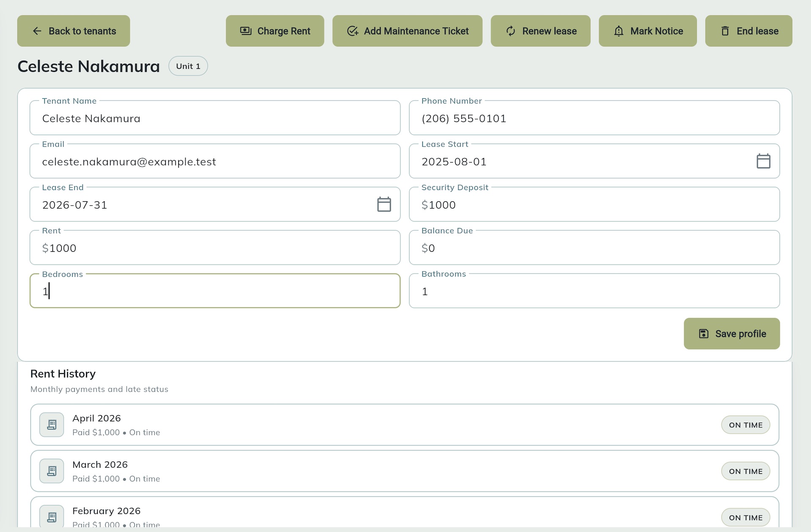Click the Save profile button
The image size is (811, 532).
(732, 334)
